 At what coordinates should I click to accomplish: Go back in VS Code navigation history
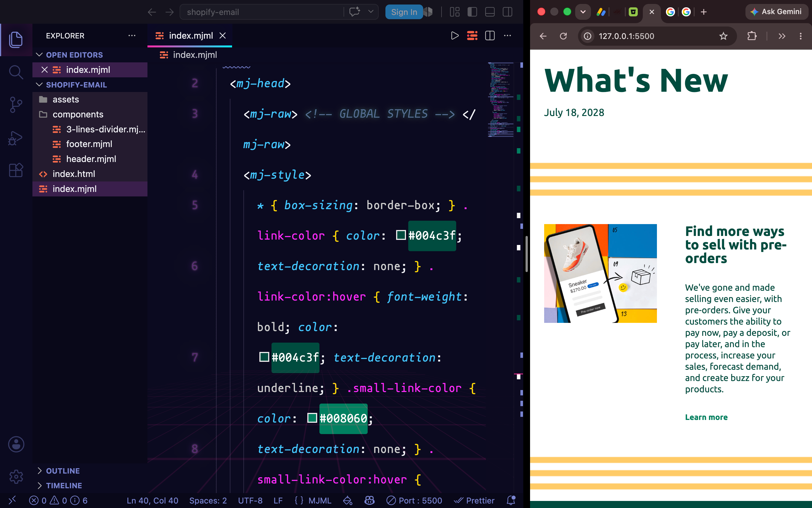152,12
